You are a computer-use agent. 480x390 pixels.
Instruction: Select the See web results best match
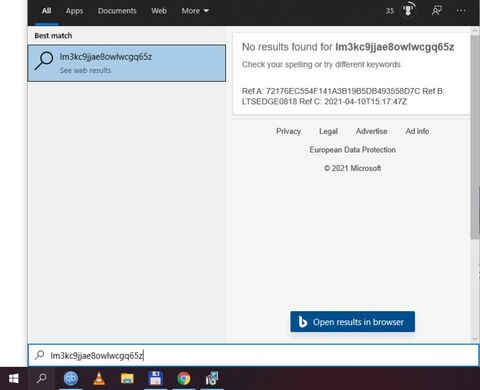pyautogui.click(x=127, y=63)
